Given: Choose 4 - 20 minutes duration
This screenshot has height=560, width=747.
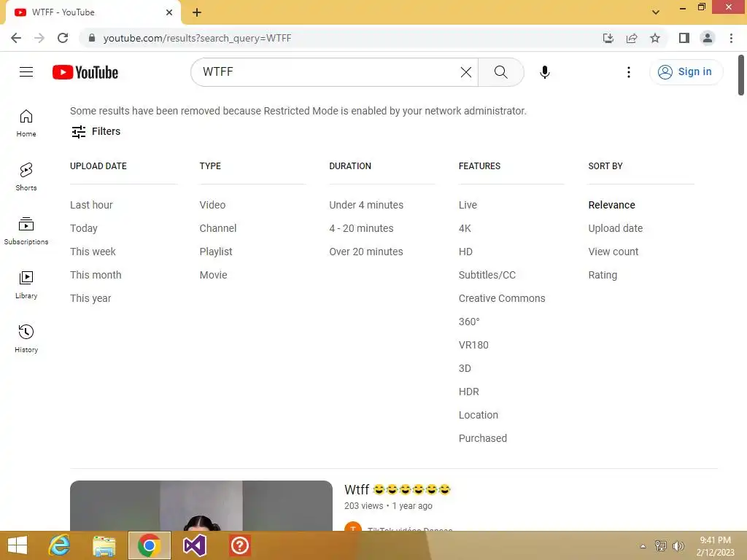Looking at the screenshot, I should pos(362,228).
